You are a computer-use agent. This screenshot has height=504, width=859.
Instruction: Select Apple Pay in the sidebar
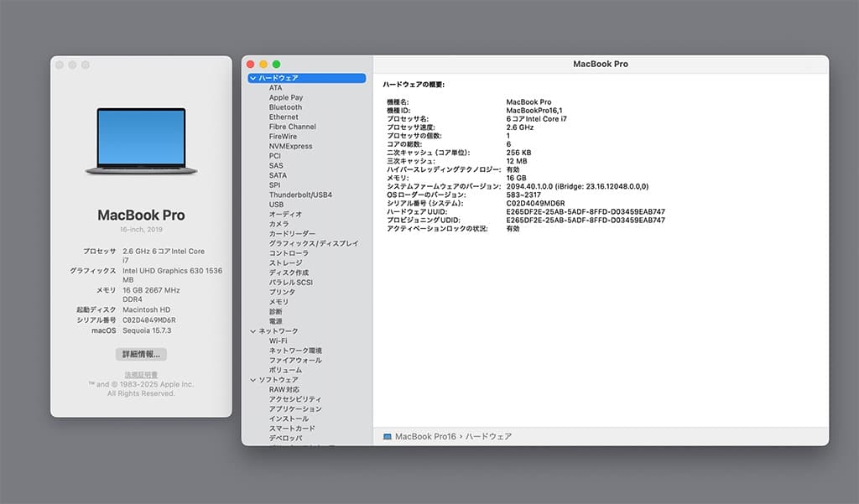285,97
